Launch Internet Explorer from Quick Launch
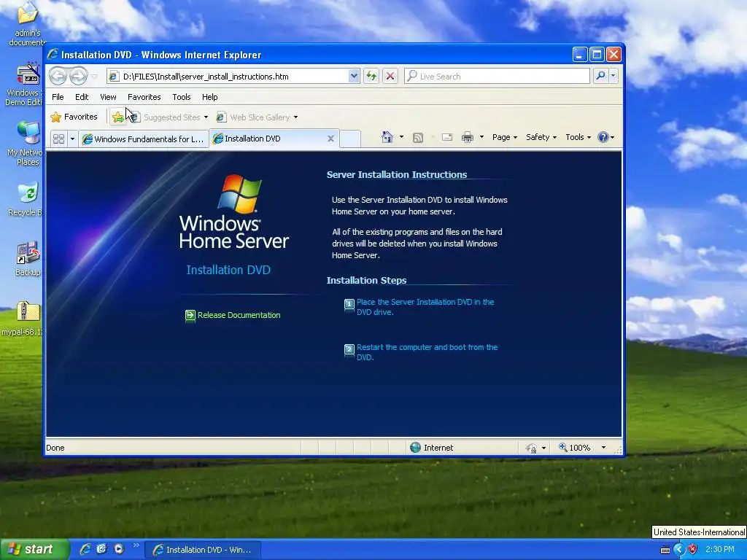Image resolution: width=747 pixels, height=560 pixels. click(x=85, y=549)
